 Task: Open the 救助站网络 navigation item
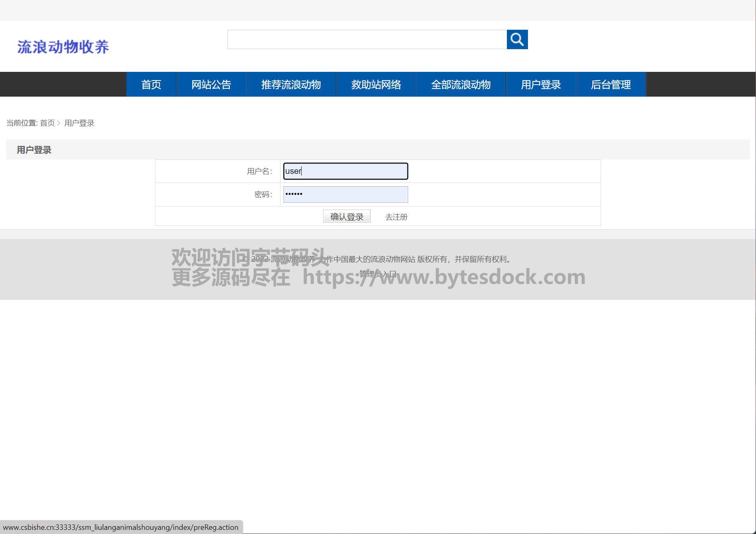[376, 85]
